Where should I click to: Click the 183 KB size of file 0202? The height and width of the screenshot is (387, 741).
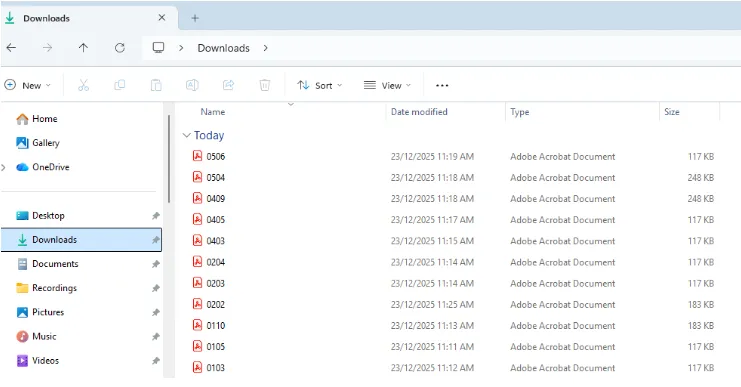tap(700, 305)
